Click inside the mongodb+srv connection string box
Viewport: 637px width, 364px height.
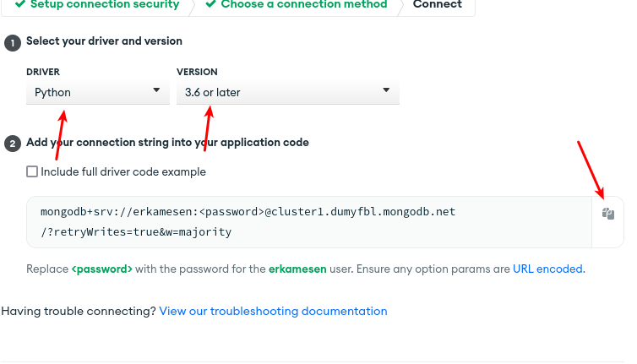309,222
